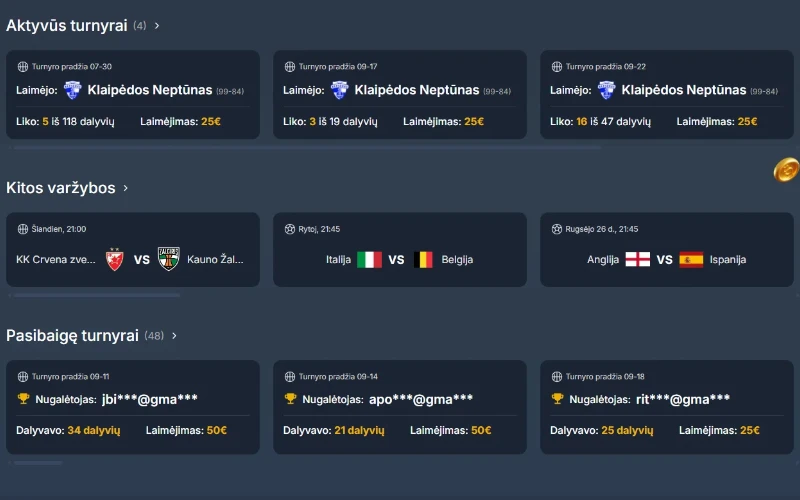800x500 pixels.
Task: Open the finished tournament won by rit***@gma***
Action: pyautogui.click(x=667, y=407)
